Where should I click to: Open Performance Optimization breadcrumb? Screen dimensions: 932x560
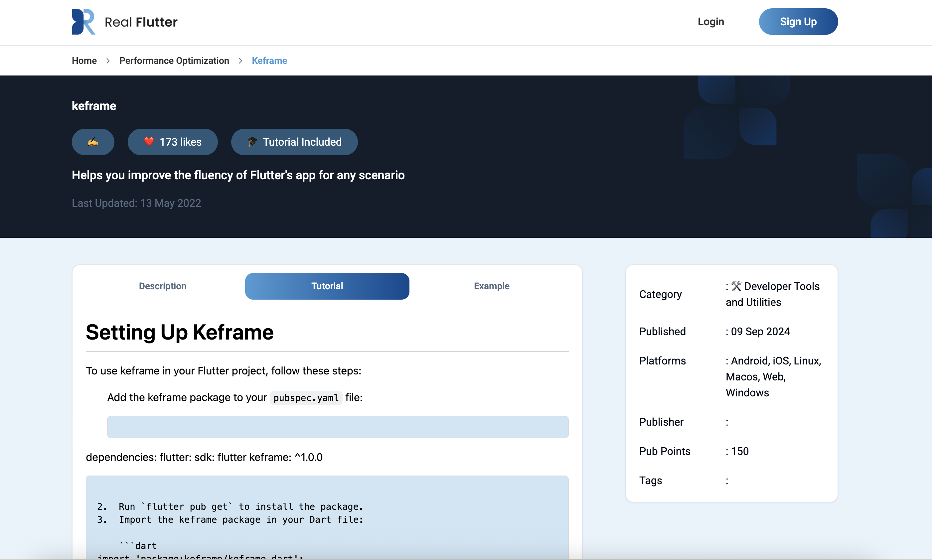point(174,61)
